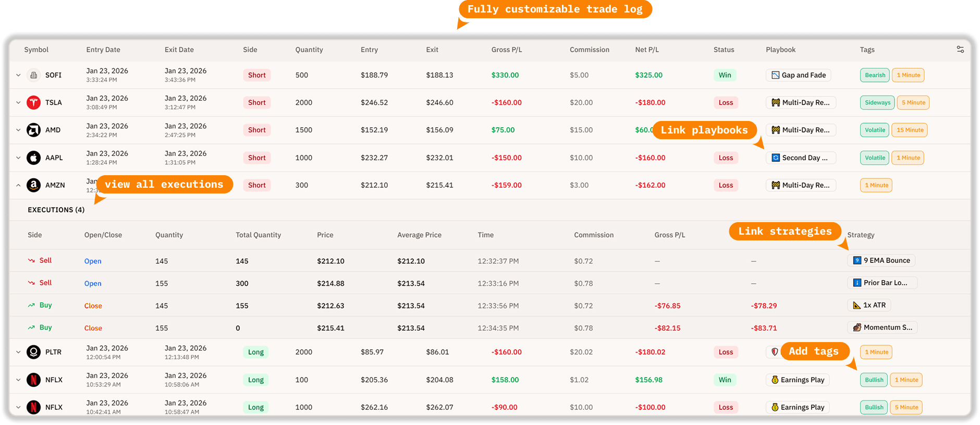Click the Gap and Fade playbook icon
Image resolution: width=980 pixels, height=425 pixels.
coord(775,75)
